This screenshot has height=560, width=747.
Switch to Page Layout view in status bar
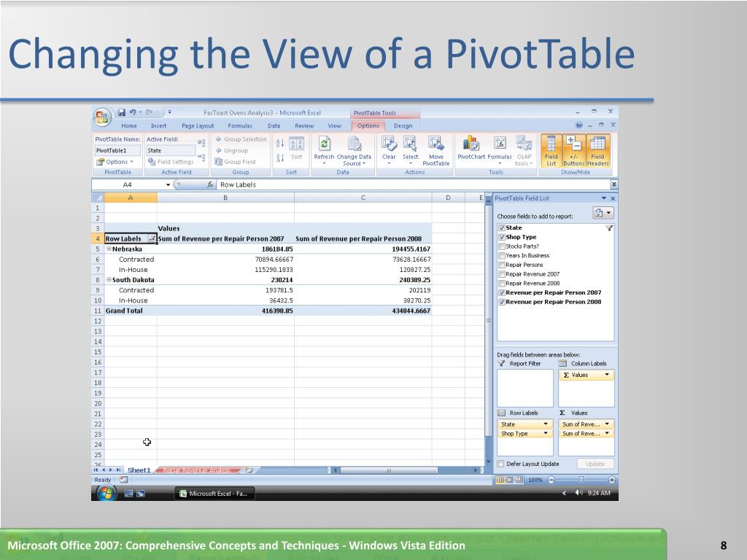pyautogui.click(x=509, y=480)
